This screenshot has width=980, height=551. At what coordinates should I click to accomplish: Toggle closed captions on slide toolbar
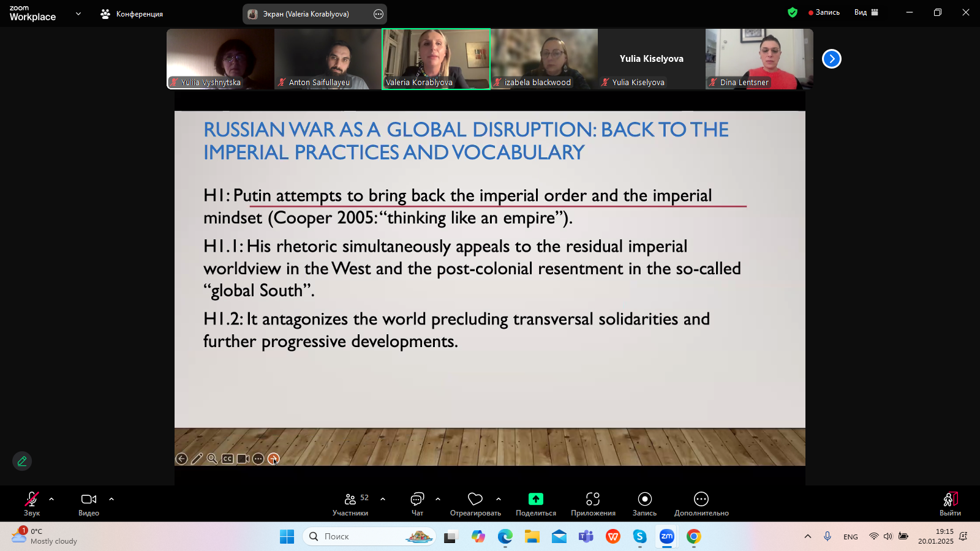[227, 459]
